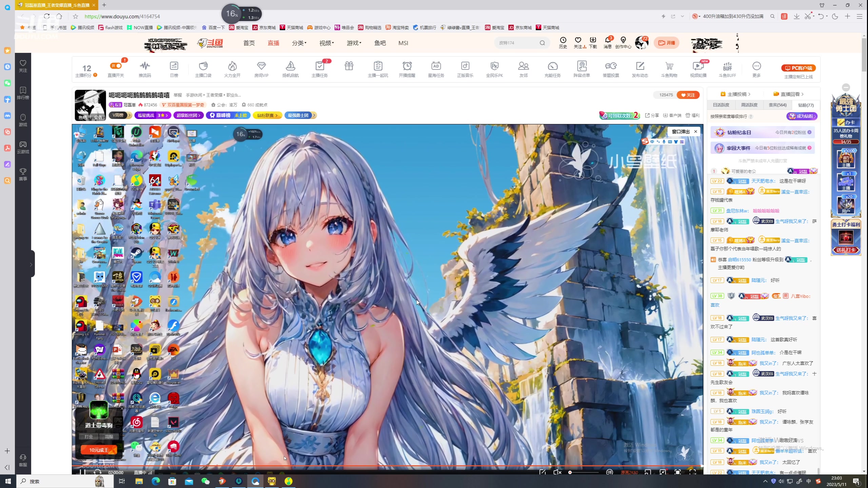The image size is (868, 488).
Task: Open 云游戏 in left sidebar
Action: 23,147
